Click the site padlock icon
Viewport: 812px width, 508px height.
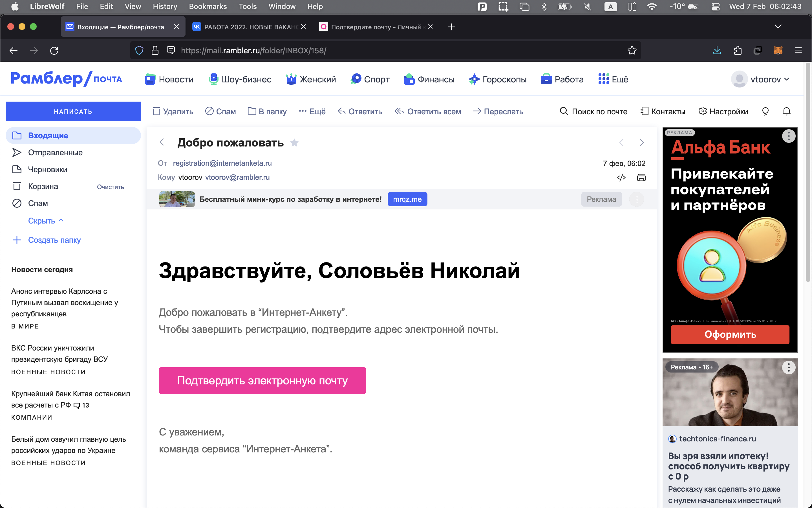pos(155,51)
